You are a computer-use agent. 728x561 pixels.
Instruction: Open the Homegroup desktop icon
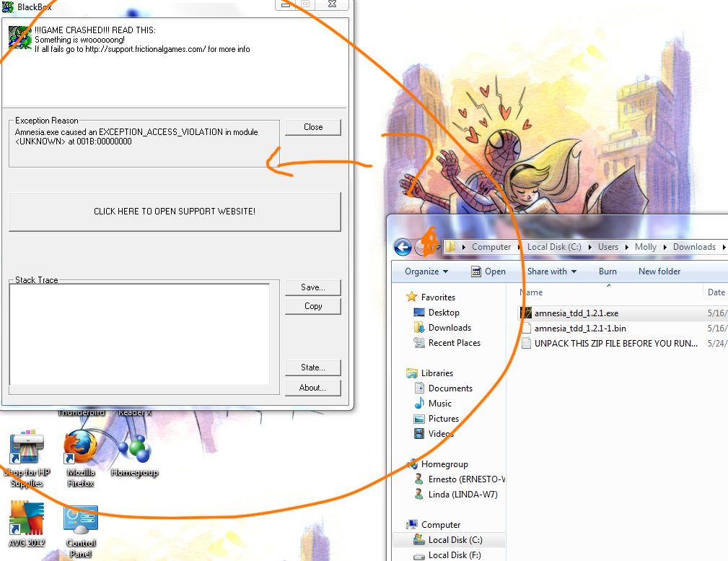[x=134, y=450]
